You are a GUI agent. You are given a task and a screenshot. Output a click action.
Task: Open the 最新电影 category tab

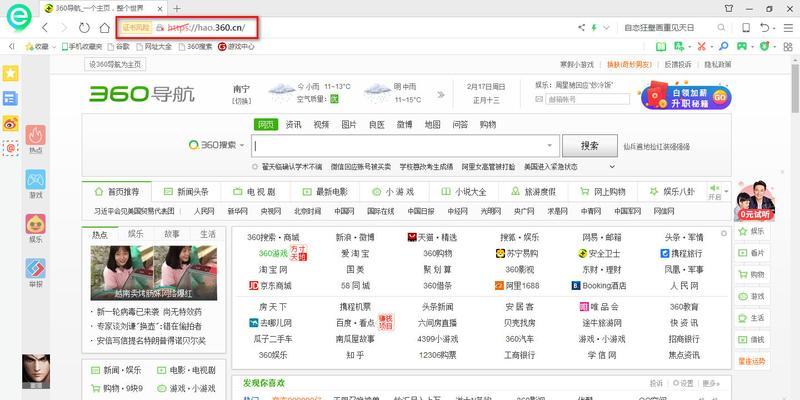click(325, 192)
